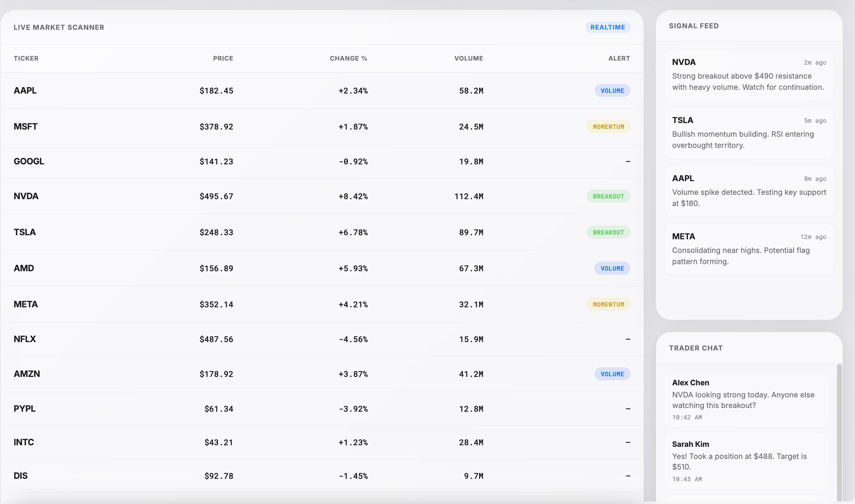Open the NVDA signal card in Signal Feed

coord(749,75)
